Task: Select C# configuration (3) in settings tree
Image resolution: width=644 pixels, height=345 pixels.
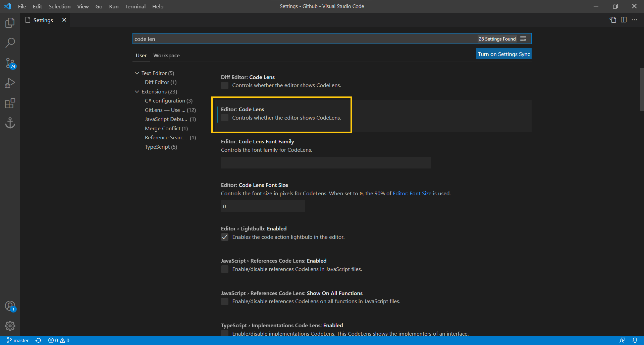Action: pyautogui.click(x=169, y=100)
